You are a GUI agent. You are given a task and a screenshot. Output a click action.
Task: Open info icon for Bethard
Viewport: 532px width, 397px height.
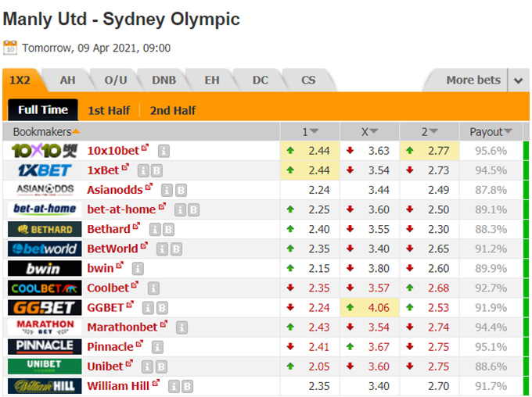pos(155,230)
